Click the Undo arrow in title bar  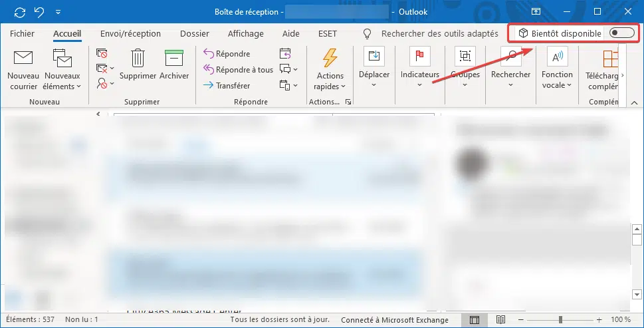(39, 12)
